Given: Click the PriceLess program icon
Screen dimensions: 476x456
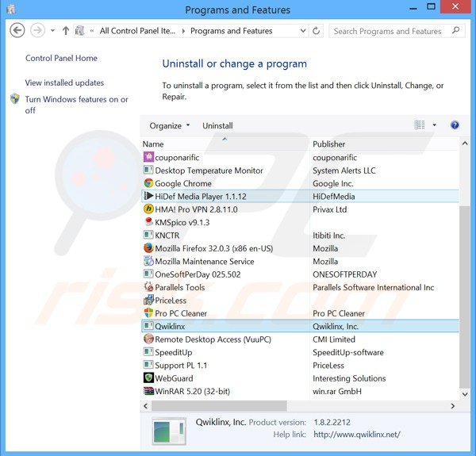Looking at the screenshot, I should pos(148,300).
